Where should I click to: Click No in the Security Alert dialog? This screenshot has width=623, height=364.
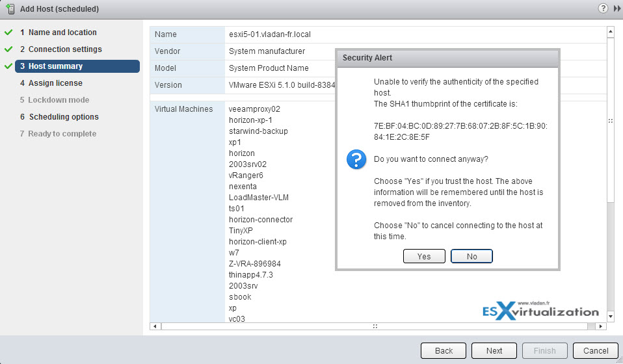pos(471,257)
